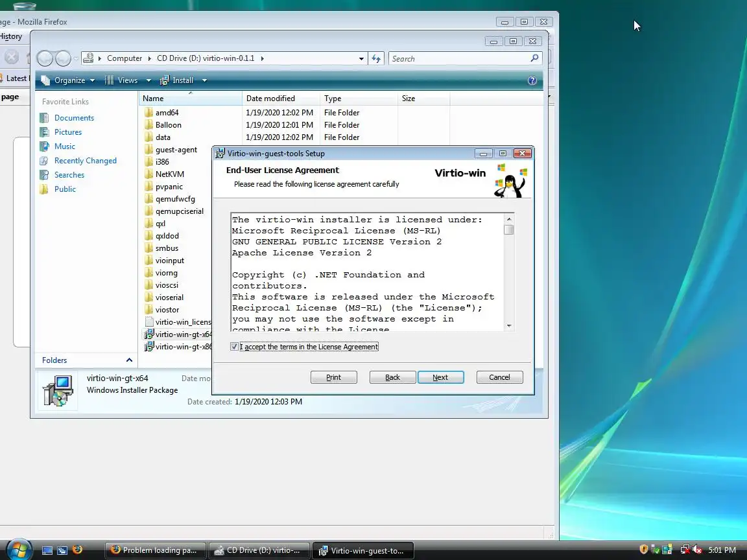Image resolution: width=747 pixels, height=560 pixels.
Task: Click the muted volume tray icon
Action: [696, 550]
